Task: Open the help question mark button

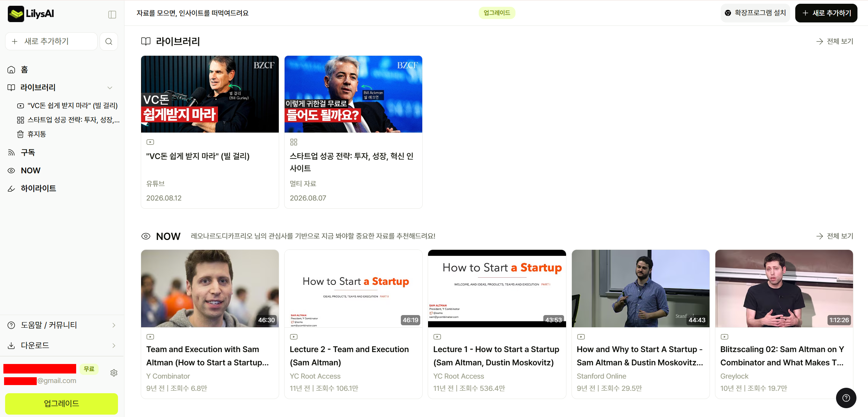Action: pos(846,398)
